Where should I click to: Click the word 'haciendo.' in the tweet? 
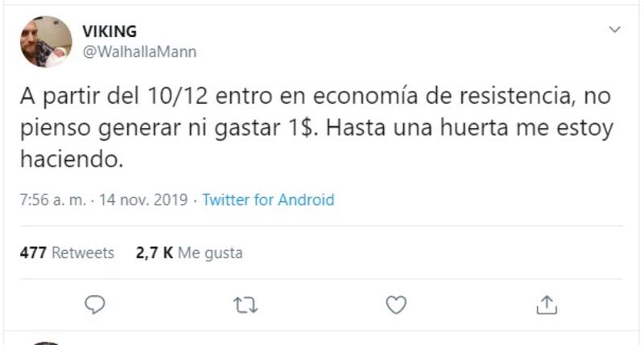(x=73, y=160)
